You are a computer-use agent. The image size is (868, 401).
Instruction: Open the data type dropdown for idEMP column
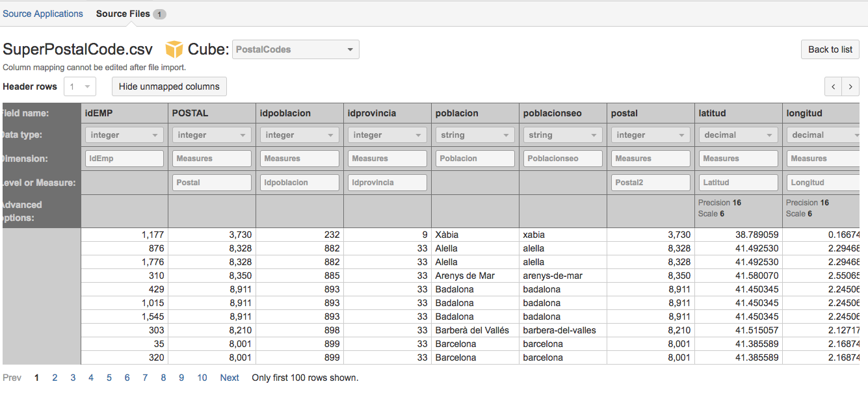(x=124, y=135)
